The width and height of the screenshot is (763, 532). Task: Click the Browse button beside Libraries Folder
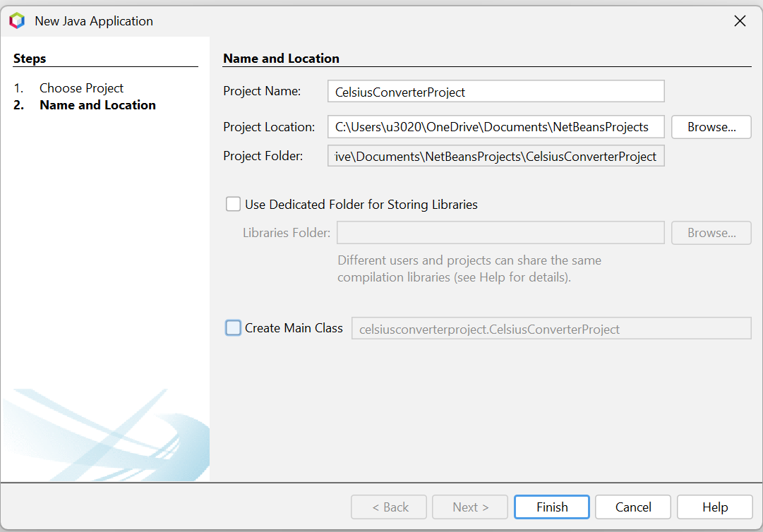coord(711,233)
